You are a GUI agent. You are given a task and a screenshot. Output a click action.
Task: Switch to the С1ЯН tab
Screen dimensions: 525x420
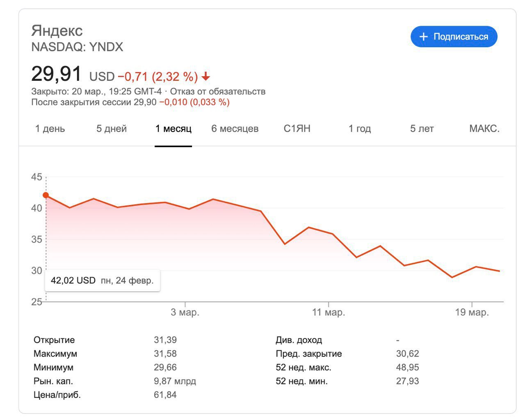click(x=297, y=129)
